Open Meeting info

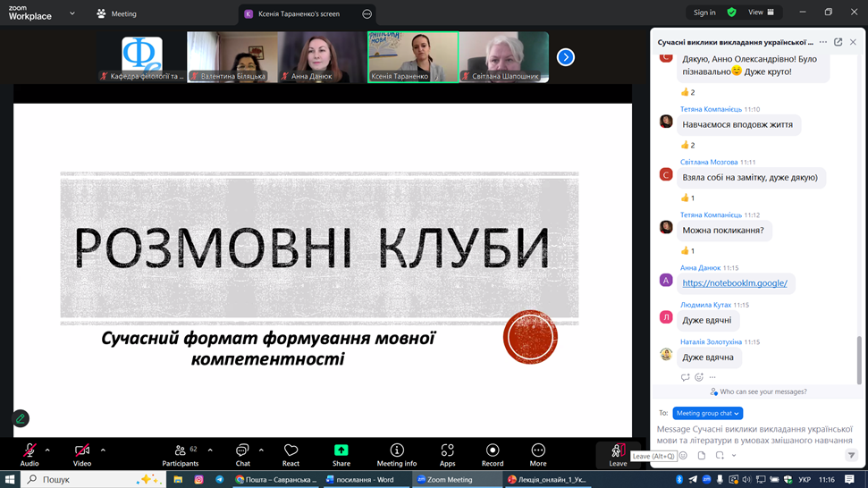tap(396, 454)
